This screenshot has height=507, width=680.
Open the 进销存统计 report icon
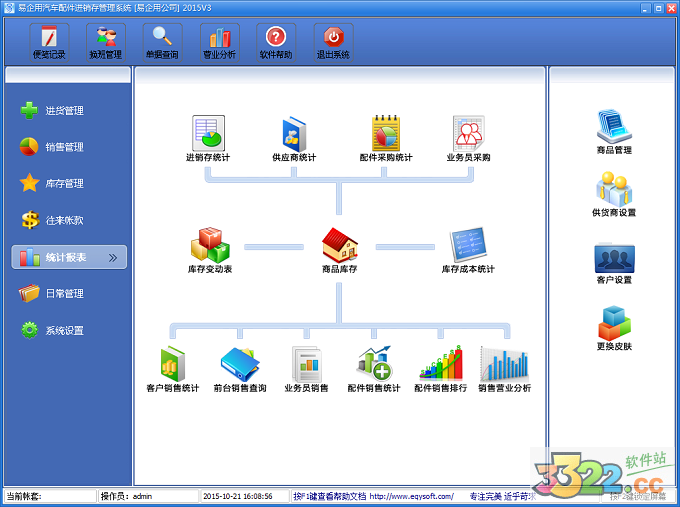coord(208,139)
